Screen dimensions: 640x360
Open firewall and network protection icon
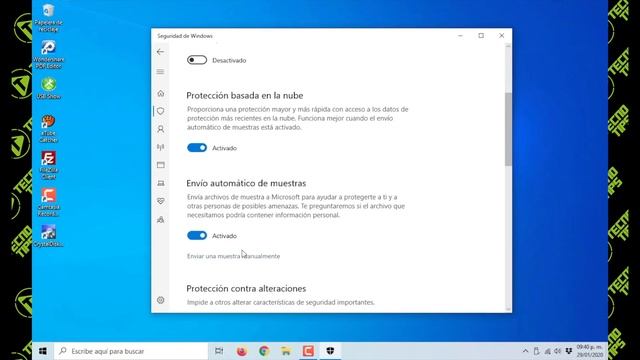tap(161, 147)
